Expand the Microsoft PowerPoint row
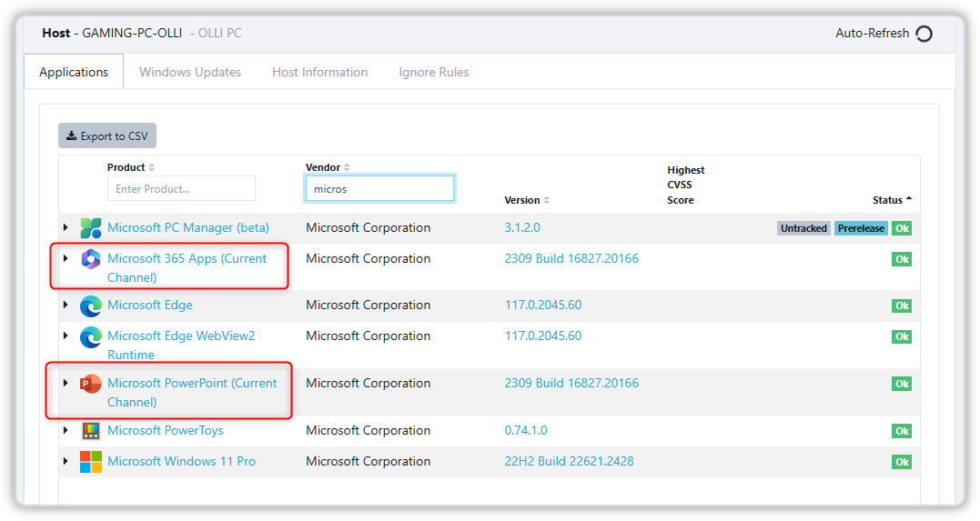 [65, 382]
